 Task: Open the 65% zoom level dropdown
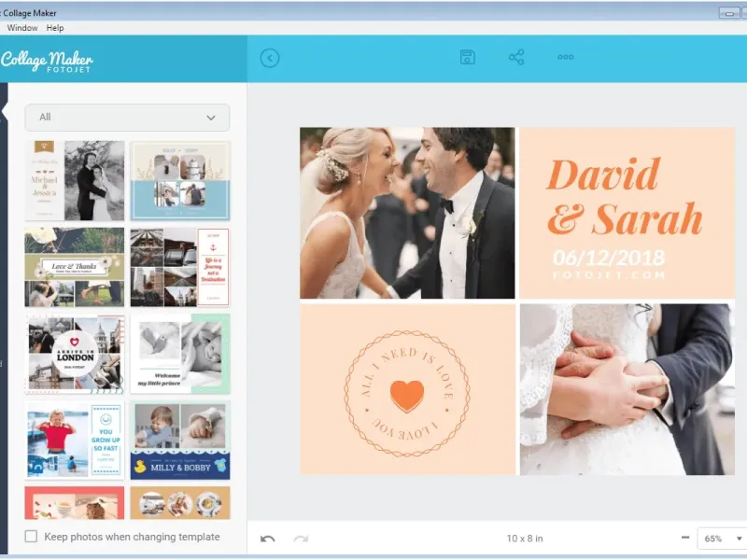point(722,539)
